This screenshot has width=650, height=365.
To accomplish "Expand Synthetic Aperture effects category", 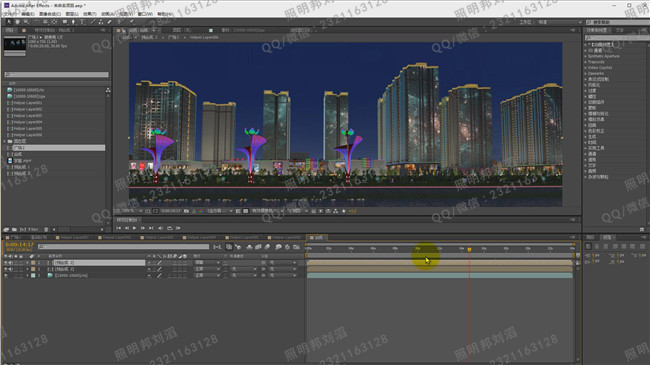I will [x=586, y=56].
